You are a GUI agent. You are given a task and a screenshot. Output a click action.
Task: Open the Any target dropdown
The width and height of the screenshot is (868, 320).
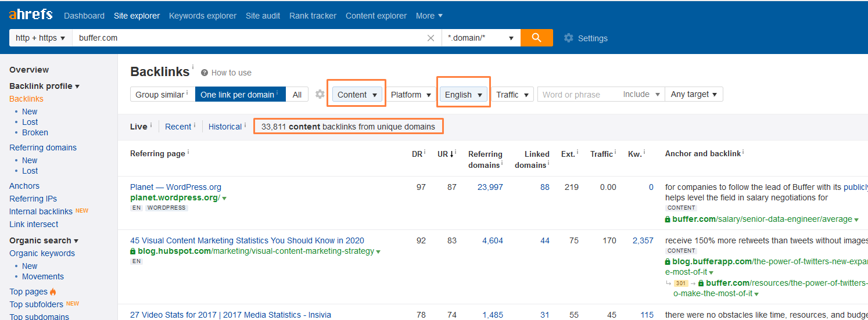[x=694, y=94]
